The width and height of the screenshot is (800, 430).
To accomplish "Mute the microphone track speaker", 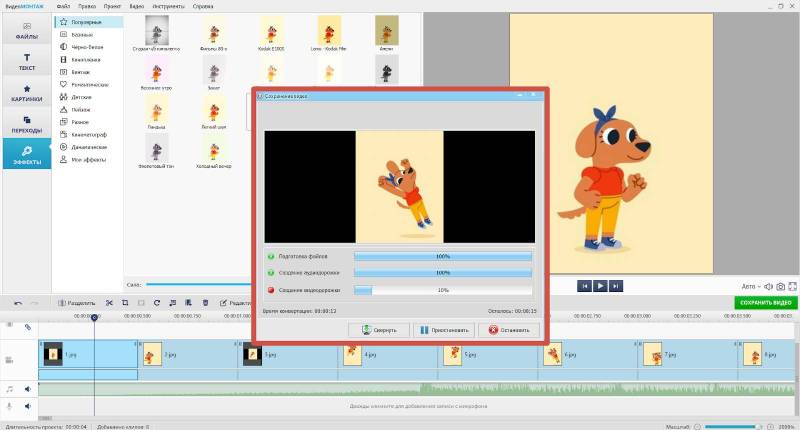I will pyautogui.click(x=28, y=407).
